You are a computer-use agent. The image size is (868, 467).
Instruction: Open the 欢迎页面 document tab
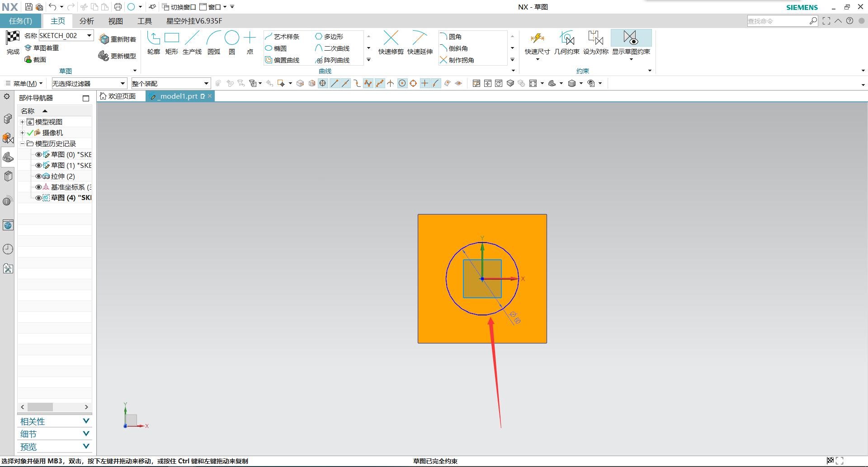point(118,96)
